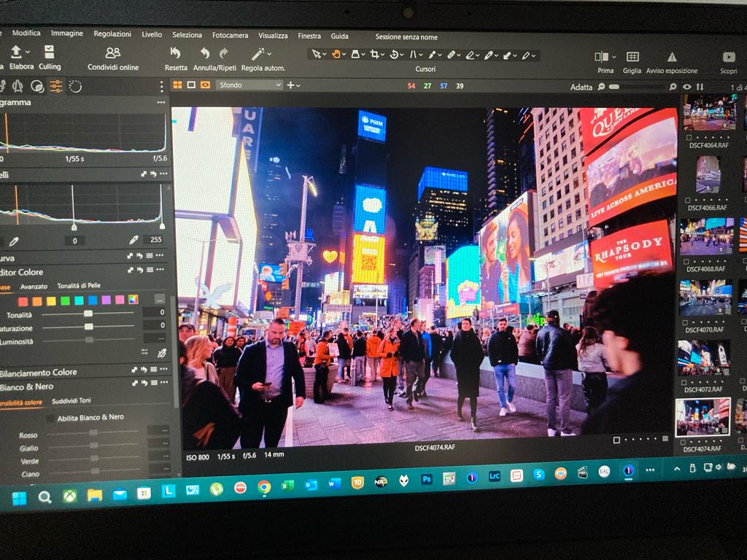
Task: Click the Griglia grid icon
Action: (x=632, y=57)
